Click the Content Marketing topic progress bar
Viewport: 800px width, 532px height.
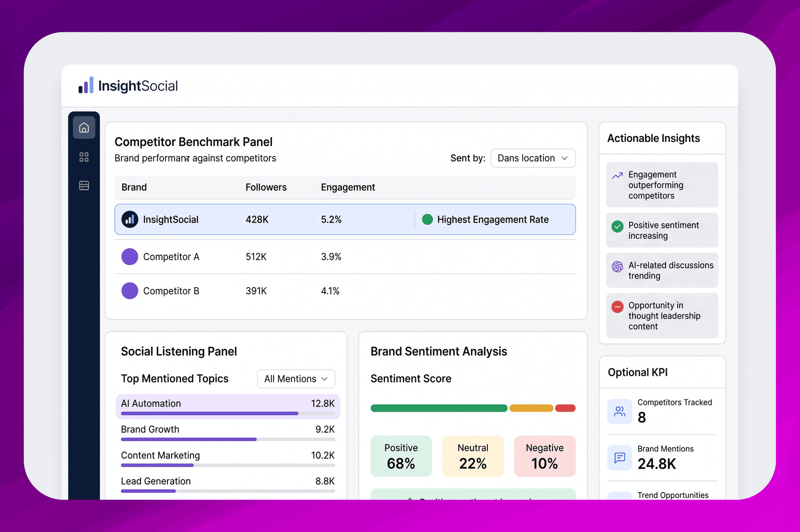coord(228,465)
